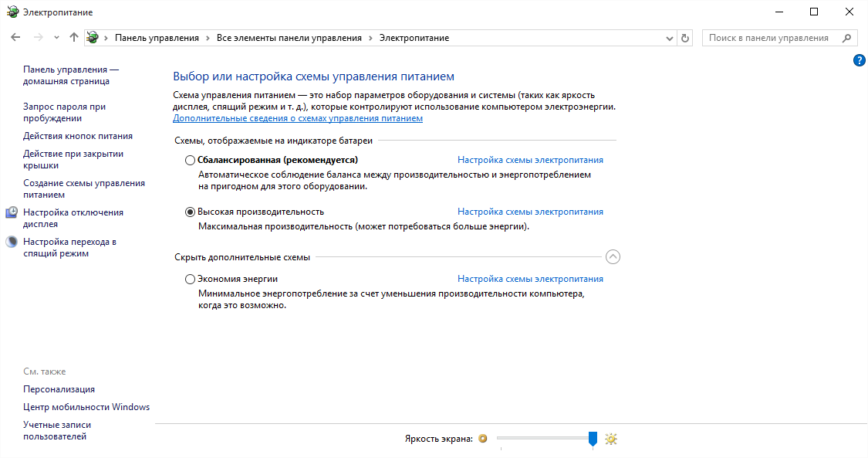The image size is (868, 458).
Task: Click the screen brightness slider handle
Action: [x=593, y=439]
